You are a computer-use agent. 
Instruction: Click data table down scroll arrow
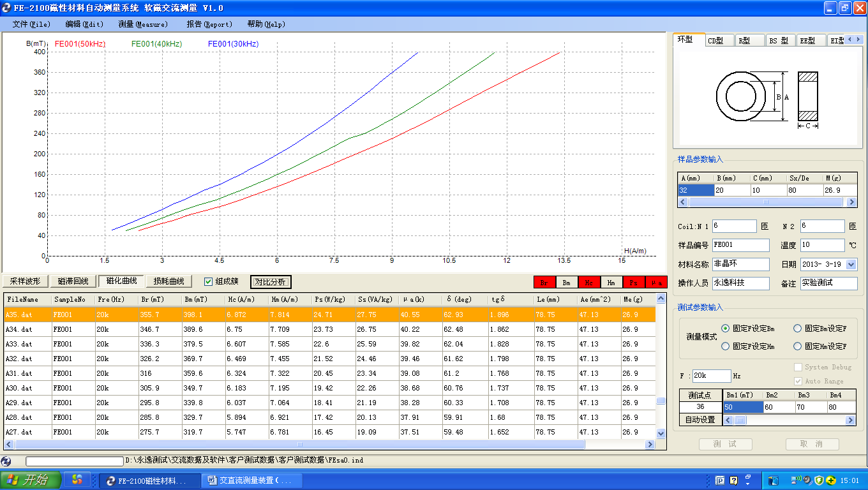[x=661, y=434]
